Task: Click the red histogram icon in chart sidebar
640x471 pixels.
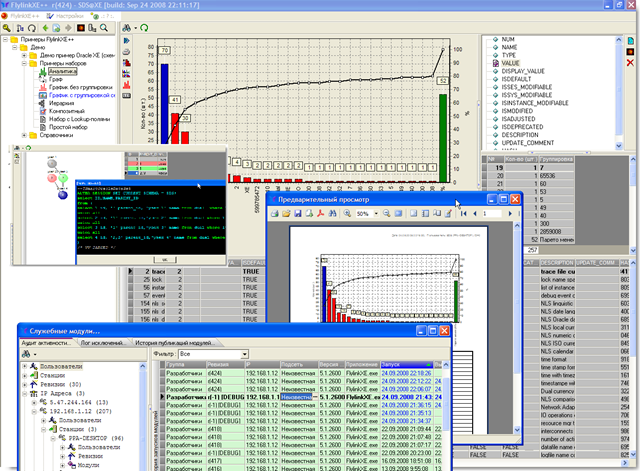Action: click(127, 84)
